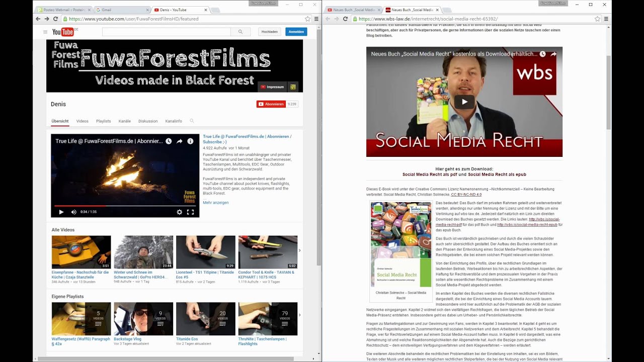644x362 pixels.
Task: Open Waffengesetz playlist thumbnail
Action: (81, 319)
